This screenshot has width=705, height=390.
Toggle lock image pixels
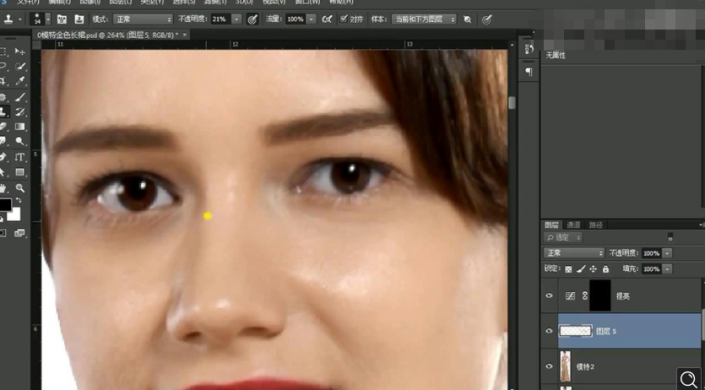581,269
